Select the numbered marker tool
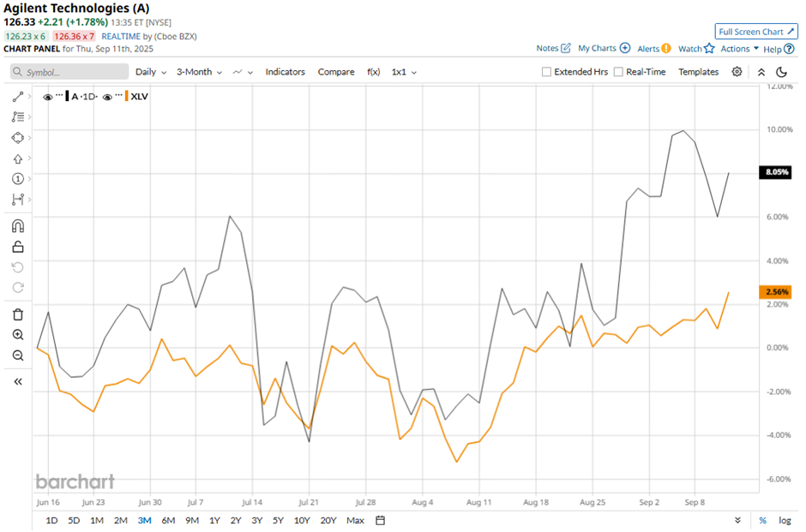This screenshot has height=532, width=806. (x=18, y=179)
